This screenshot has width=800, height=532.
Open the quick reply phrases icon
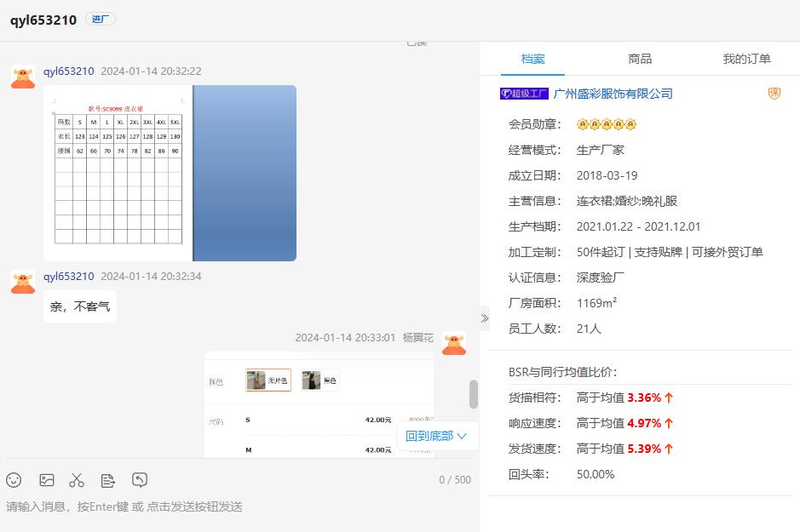[108, 480]
